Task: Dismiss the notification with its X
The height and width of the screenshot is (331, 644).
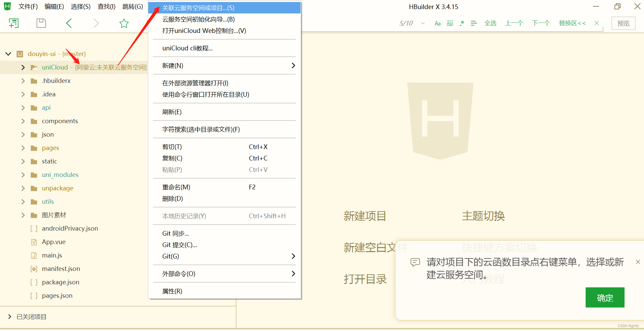Action: click(x=638, y=262)
